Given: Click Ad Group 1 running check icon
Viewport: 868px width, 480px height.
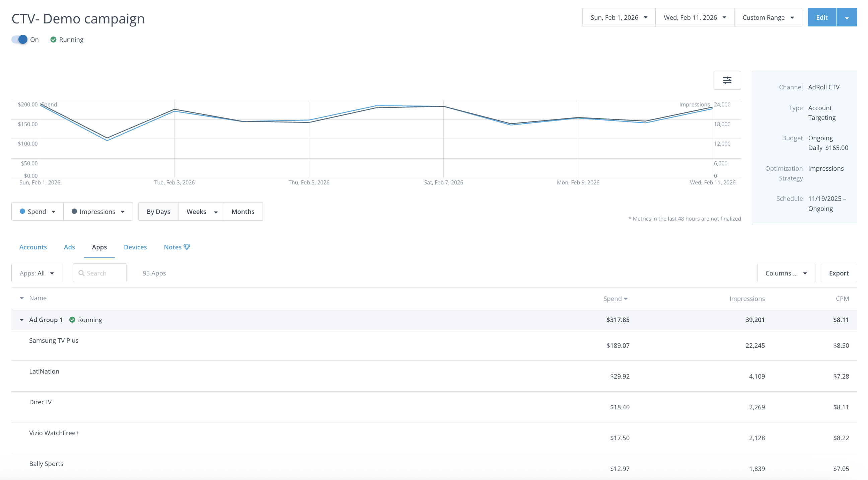Looking at the screenshot, I should (x=72, y=320).
